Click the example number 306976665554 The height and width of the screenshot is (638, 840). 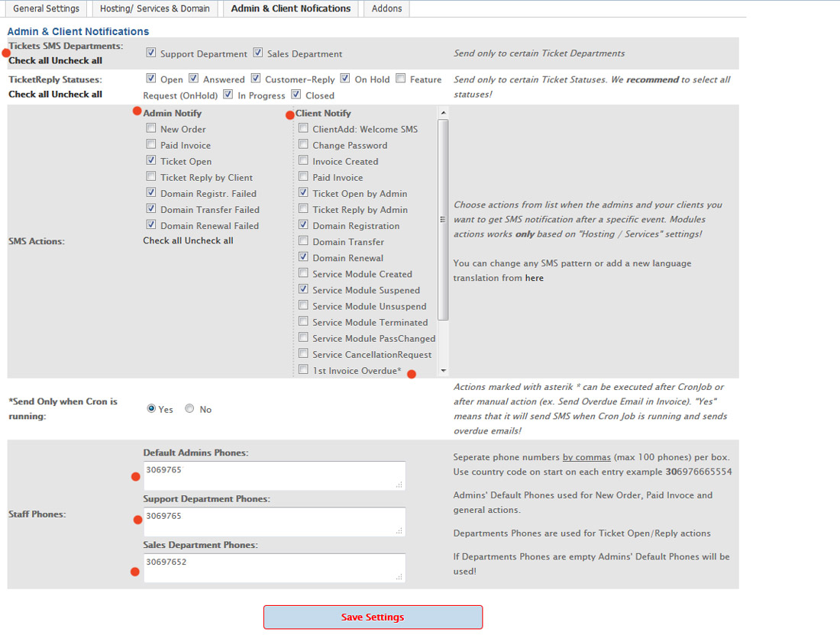[699, 472]
